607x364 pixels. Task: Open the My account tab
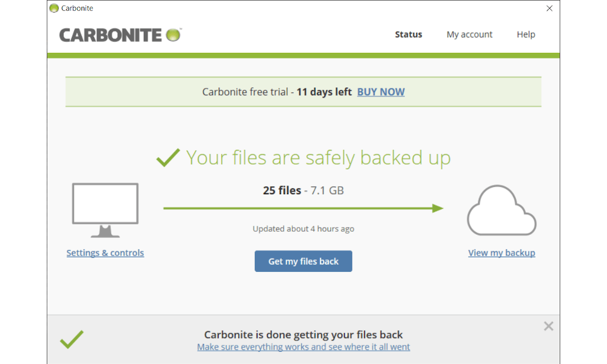pyautogui.click(x=470, y=35)
